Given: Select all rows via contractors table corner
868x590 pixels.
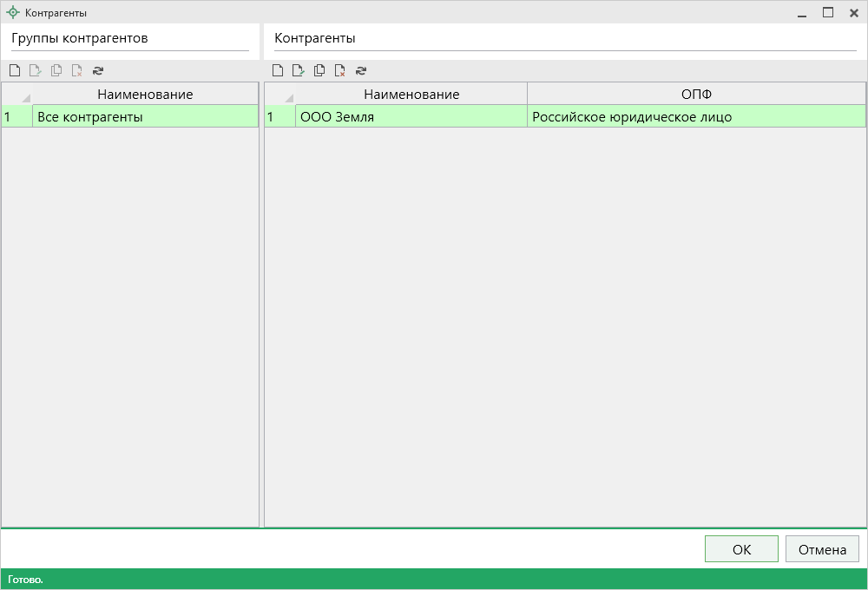Looking at the screenshot, I should click(280, 94).
